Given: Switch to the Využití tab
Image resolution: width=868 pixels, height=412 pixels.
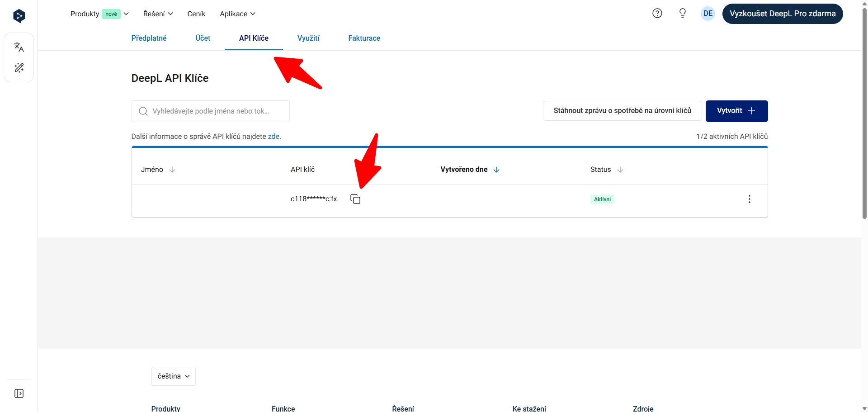Looking at the screenshot, I should [x=308, y=38].
